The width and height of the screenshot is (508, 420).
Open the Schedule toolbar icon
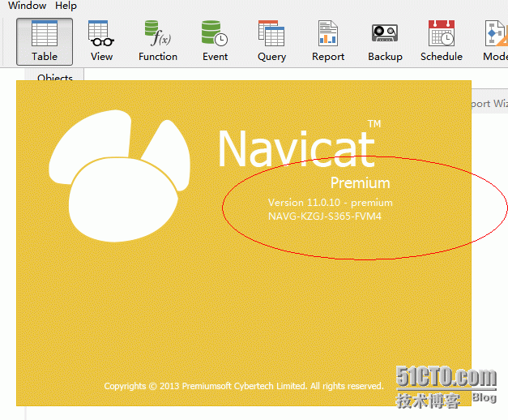coord(442,41)
